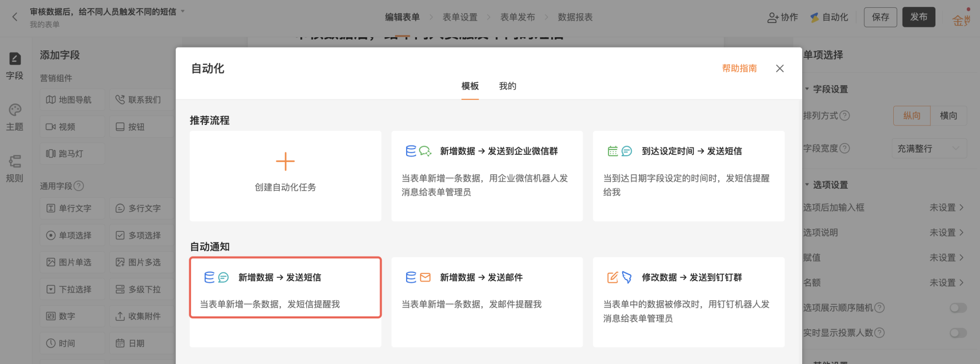The image size is (980, 364).
Task: Select 横向 layout option
Action: click(x=949, y=116)
